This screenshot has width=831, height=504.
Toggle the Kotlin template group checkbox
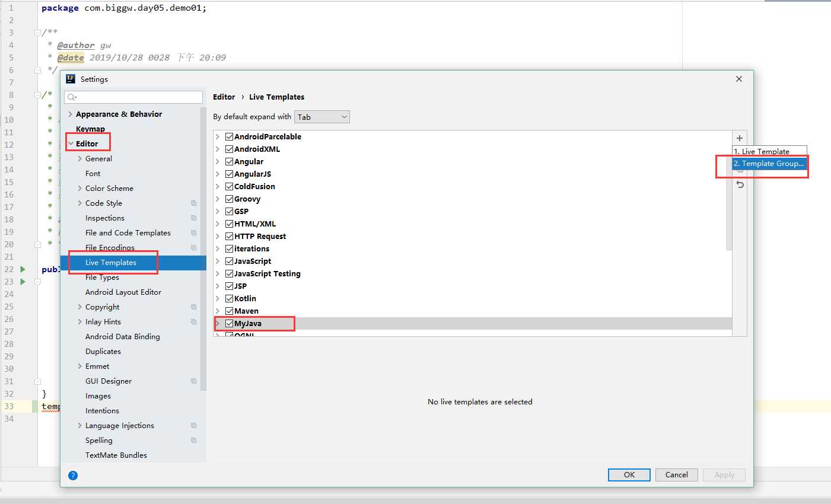(229, 298)
